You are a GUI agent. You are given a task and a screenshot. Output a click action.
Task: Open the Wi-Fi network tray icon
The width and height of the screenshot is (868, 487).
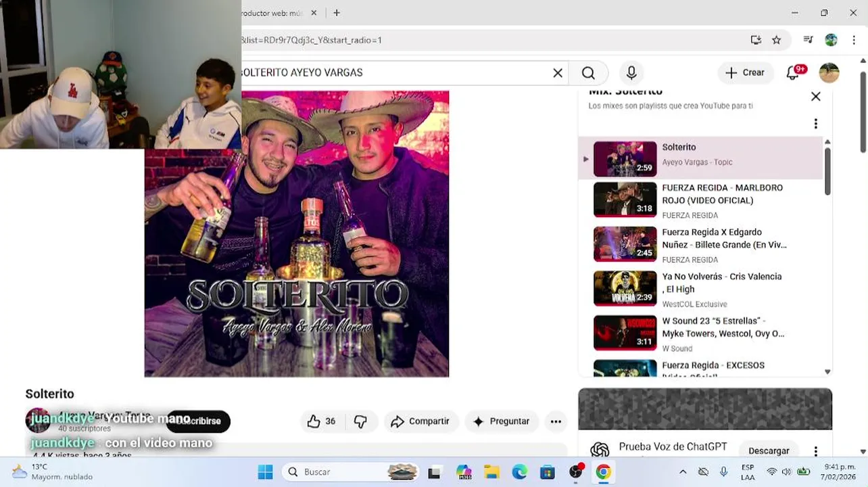pos(771,472)
